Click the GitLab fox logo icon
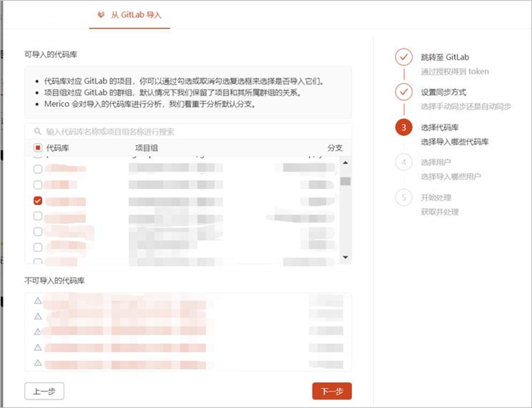 [x=101, y=15]
